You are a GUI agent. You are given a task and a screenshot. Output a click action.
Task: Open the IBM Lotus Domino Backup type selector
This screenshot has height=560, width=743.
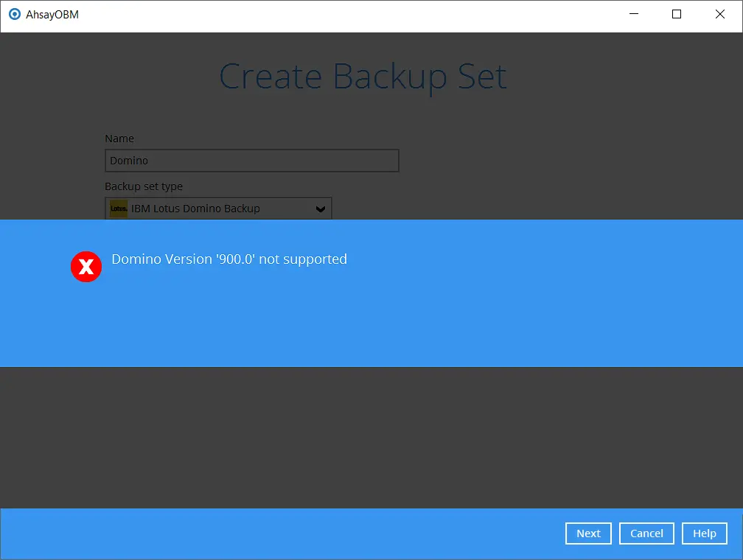coord(218,209)
